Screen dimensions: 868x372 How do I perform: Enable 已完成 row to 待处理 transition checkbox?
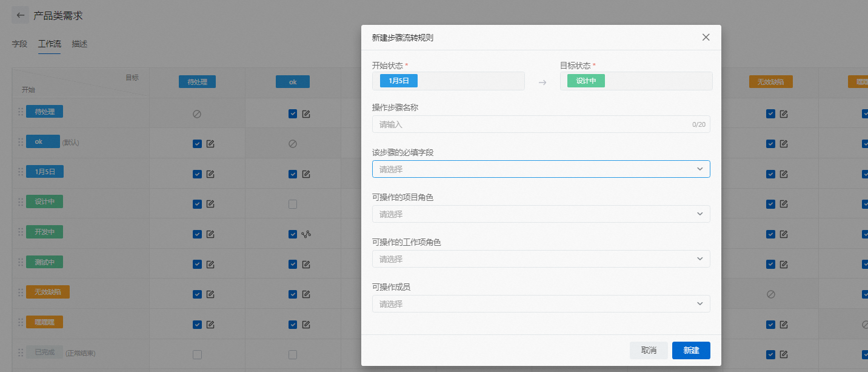[197, 354]
